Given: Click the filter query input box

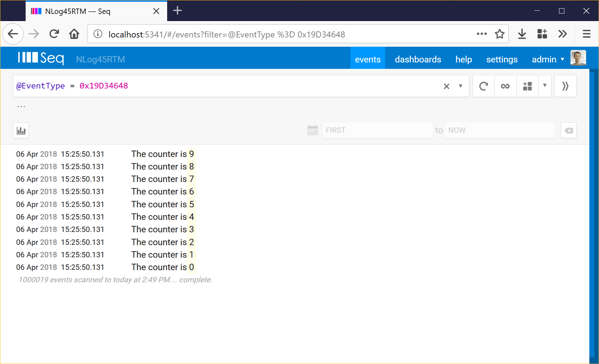Looking at the screenshot, I should click(229, 86).
